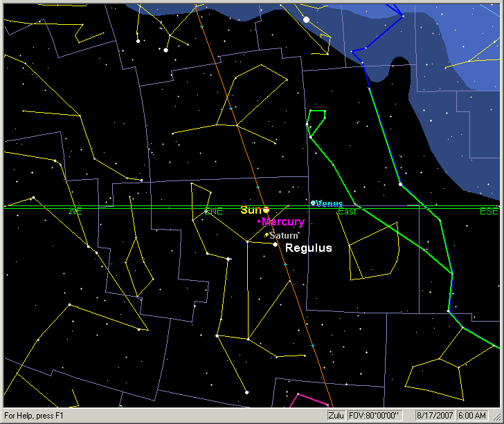Screen dimensions: 504x424
Task: Click the ESE compass label
Action: tap(489, 211)
